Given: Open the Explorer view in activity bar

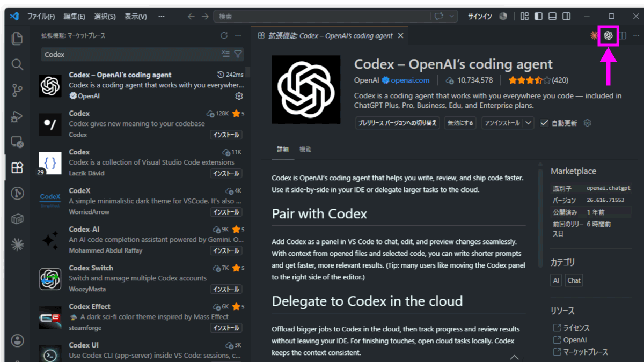Looking at the screenshot, I should [17, 39].
